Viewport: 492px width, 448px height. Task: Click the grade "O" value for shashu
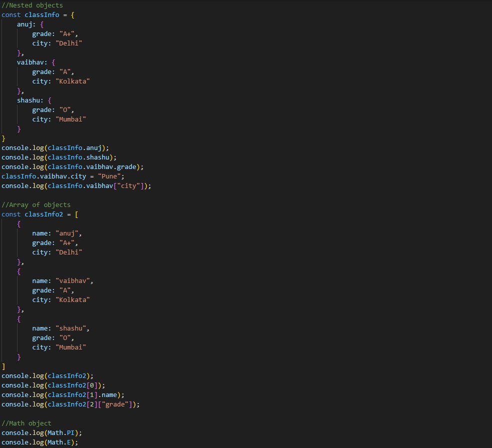pos(66,337)
